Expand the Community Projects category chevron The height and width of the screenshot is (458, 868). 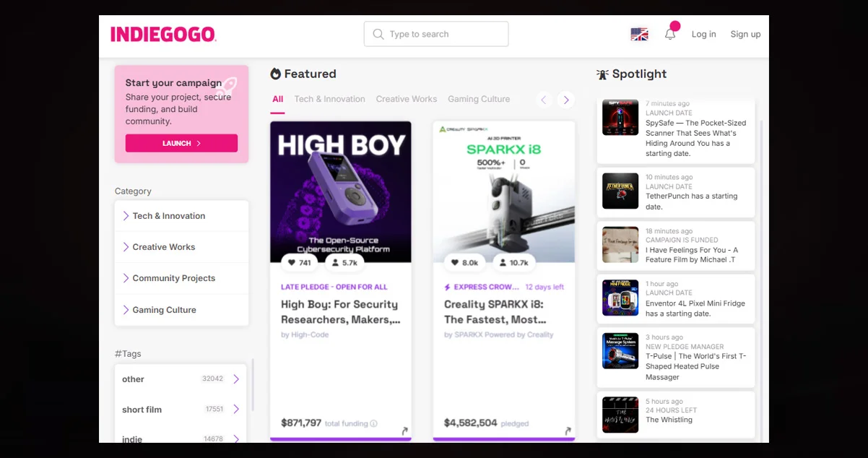coord(126,278)
